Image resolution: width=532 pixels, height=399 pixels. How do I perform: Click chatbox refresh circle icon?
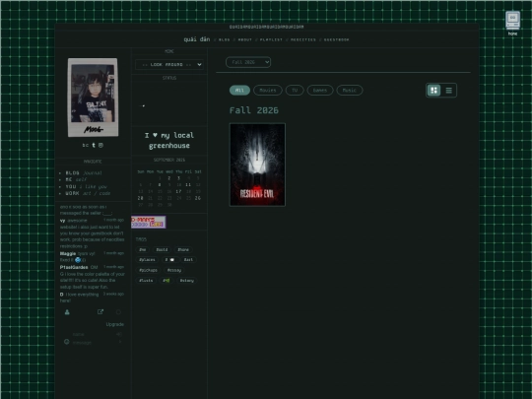point(118,311)
